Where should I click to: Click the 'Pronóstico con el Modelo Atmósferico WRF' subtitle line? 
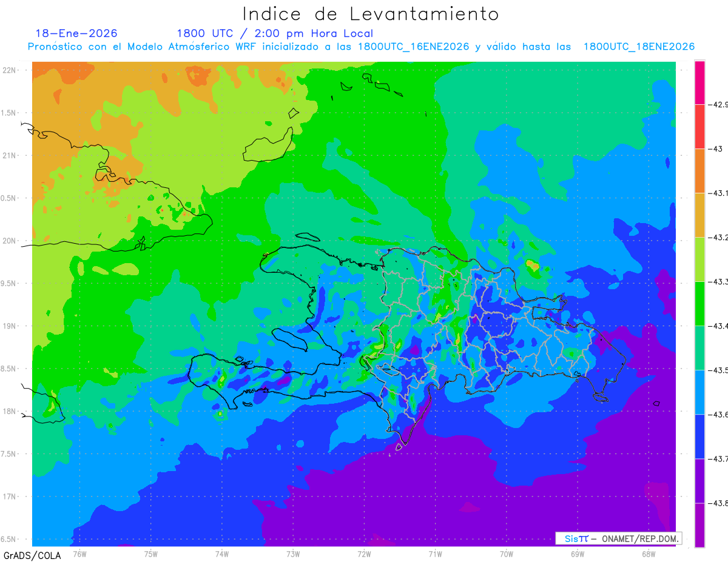coord(361,47)
